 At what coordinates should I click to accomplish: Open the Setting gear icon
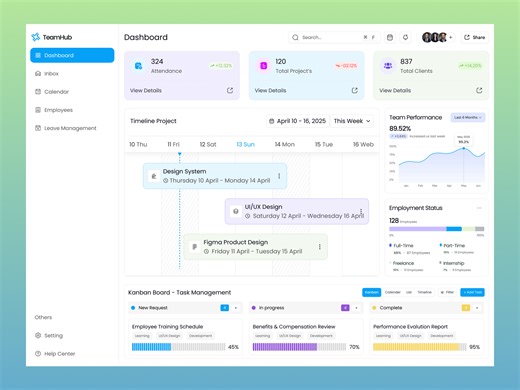coord(38,335)
